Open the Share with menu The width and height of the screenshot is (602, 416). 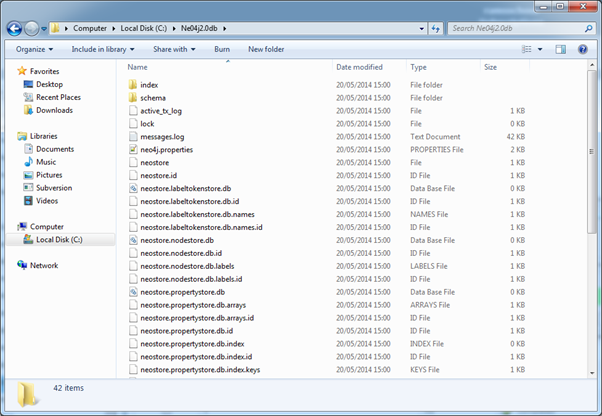(174, 49)
